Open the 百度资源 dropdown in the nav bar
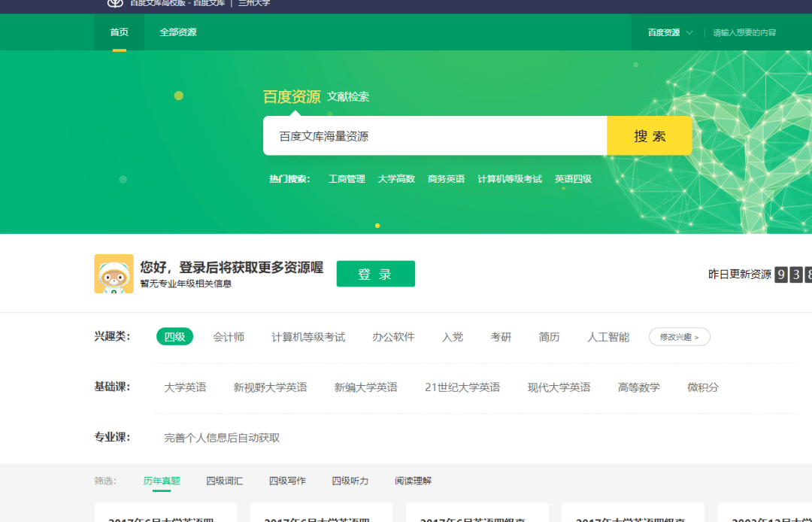 point(670,32)
